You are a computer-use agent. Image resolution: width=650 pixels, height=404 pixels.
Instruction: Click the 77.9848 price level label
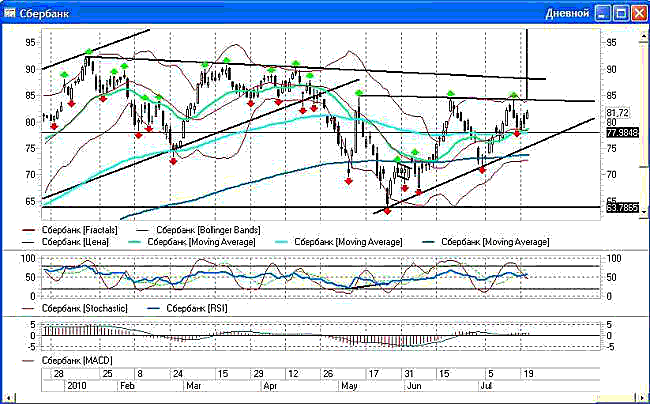coord(622,133)
